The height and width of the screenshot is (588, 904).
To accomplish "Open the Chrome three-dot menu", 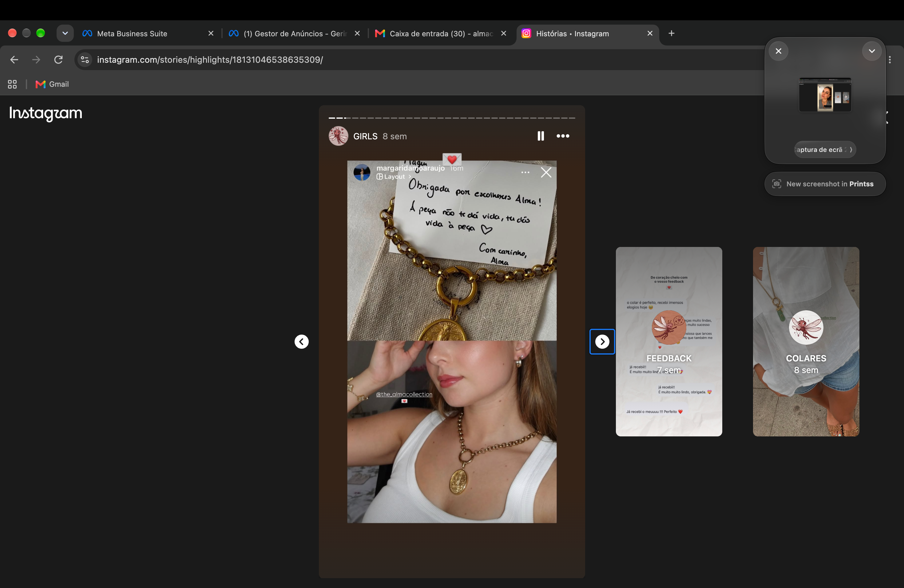I will (x=890, y=60).
